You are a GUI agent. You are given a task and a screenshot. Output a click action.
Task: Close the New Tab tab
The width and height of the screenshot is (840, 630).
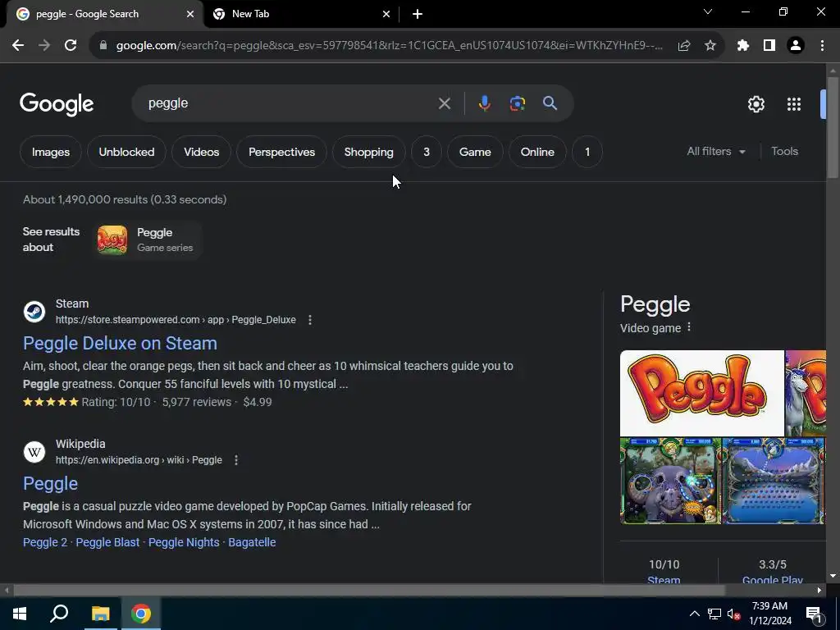tap(386, 14)
